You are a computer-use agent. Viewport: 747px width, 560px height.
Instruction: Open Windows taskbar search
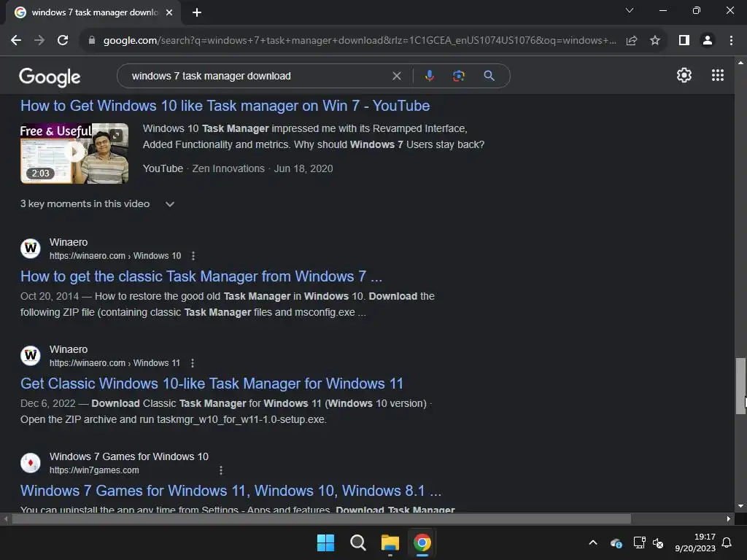[357, 542]
